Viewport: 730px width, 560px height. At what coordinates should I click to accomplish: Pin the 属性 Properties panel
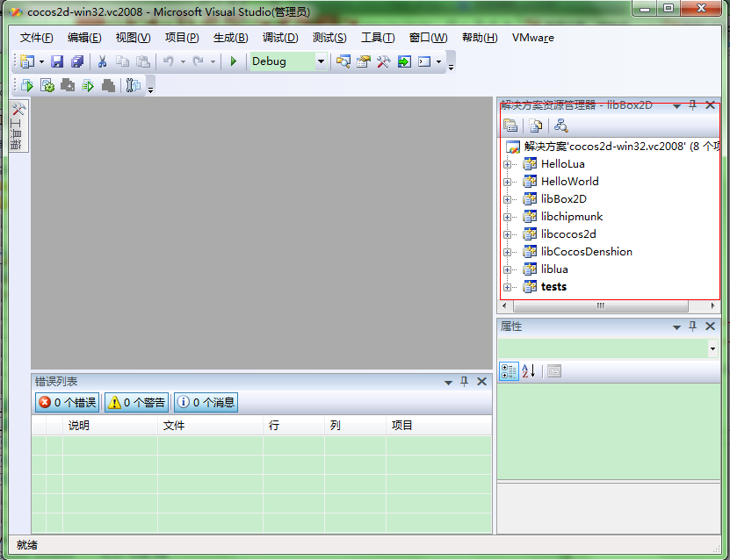(693, 327)
